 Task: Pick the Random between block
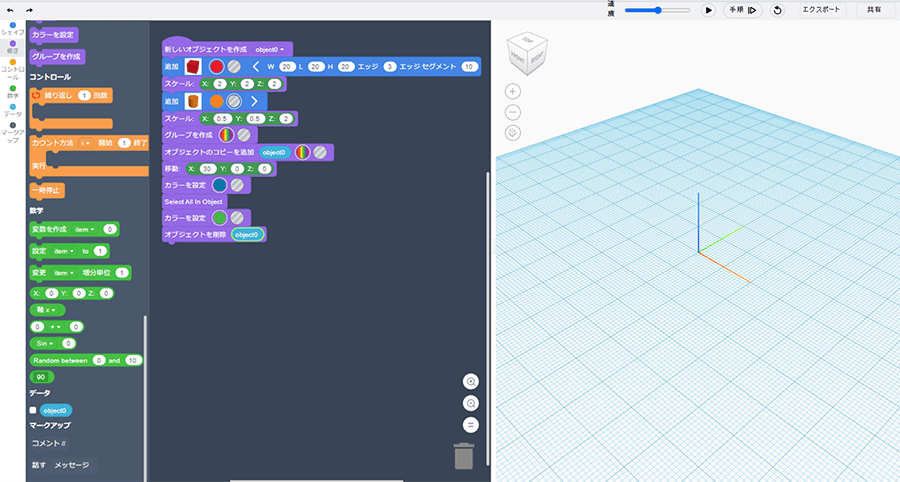click(86, 360)
